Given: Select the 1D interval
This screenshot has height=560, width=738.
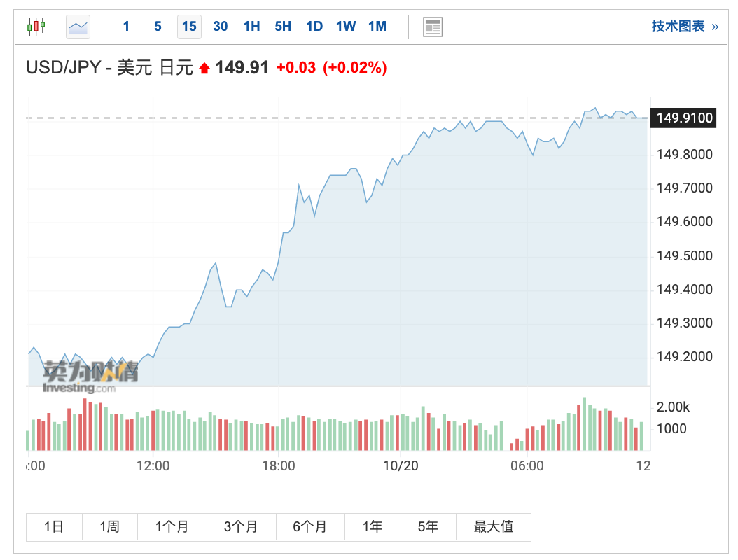Looking at the screenshot, I should (314, 27).
